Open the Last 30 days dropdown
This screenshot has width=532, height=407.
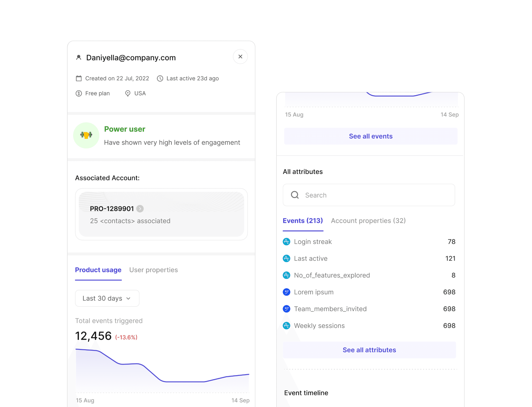point(107,298)
